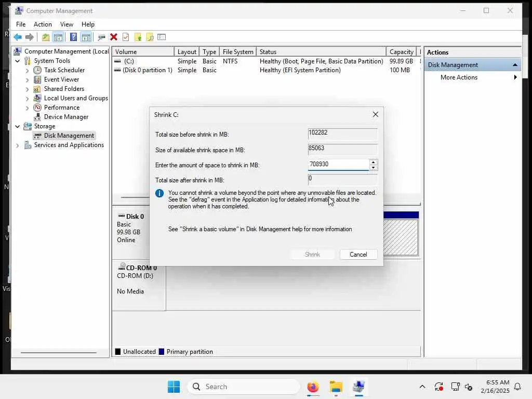Close the Shrink C: dialog
The width and height of the screenshot is (532, 399).
[375, 114]
